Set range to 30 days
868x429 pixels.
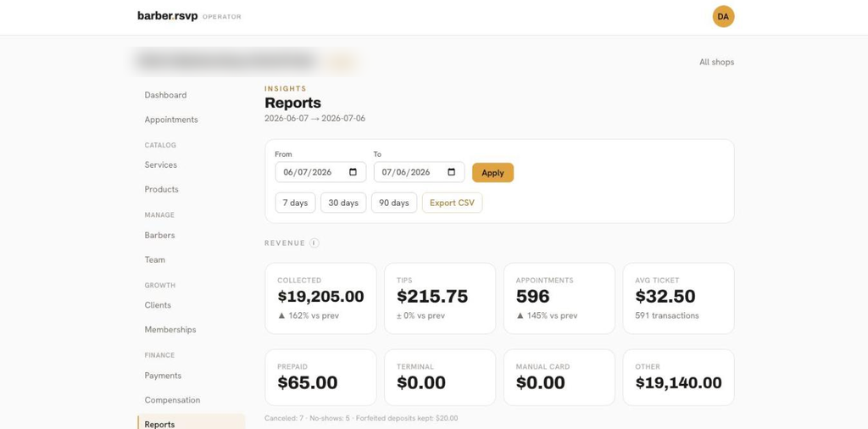(343, 203)
